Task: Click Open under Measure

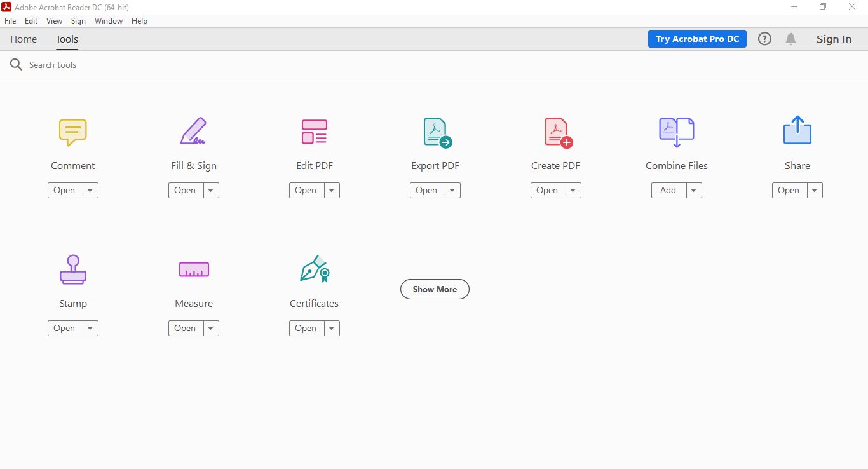Action: (x=186, y=328)
